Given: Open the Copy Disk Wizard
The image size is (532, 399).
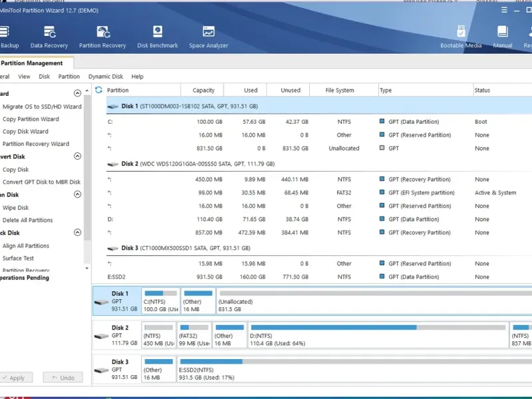Looking at the screenshot, I should [x=25, y=131].
